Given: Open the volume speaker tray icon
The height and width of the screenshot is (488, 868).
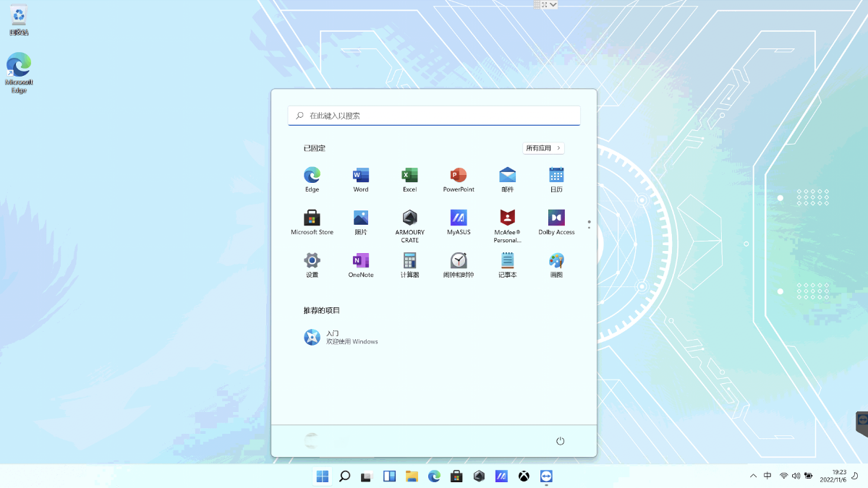Looking at the screenshot, I should (x=796, y=476).
